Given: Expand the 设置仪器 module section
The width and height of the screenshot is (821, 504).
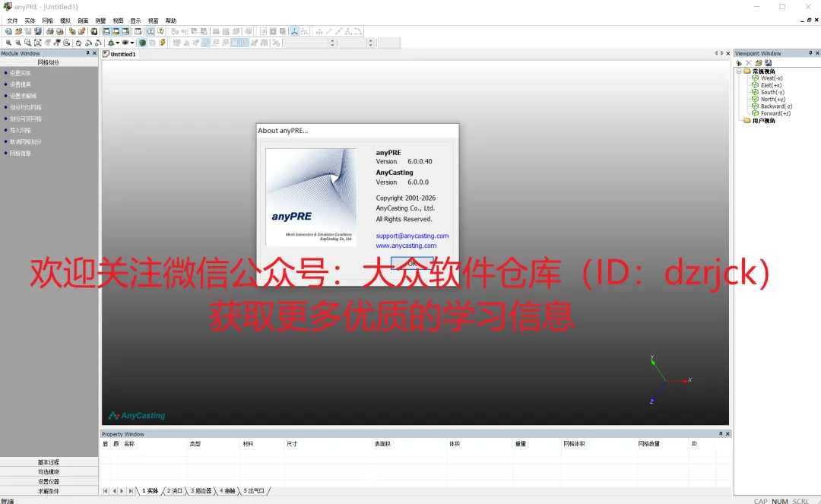Looking at the screenshot, I should [x=49, y=481].
